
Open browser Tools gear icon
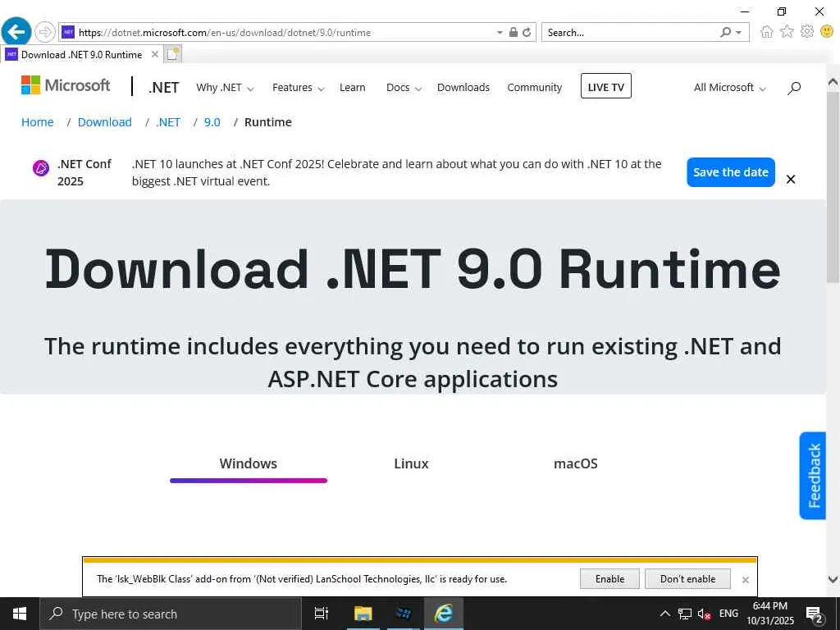click(807, 32)
